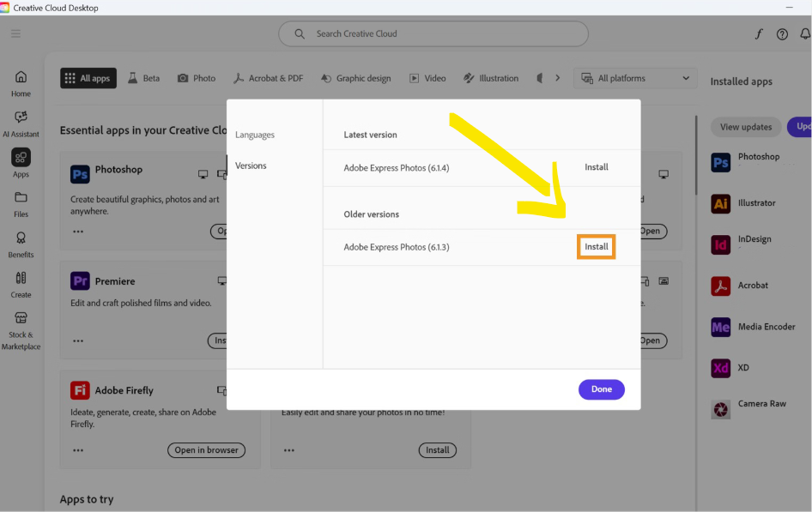Click Camera Raw icon in Installed apps
The width and height of the screenshot is (812, 512).
point(720,410)
